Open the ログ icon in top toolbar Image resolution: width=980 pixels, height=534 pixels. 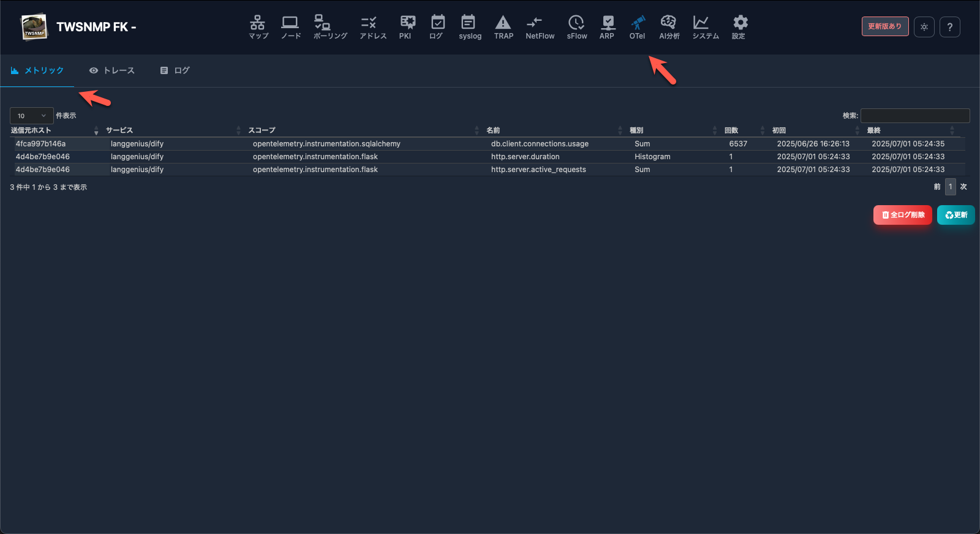pyautogui.click(x=437, y=27)
